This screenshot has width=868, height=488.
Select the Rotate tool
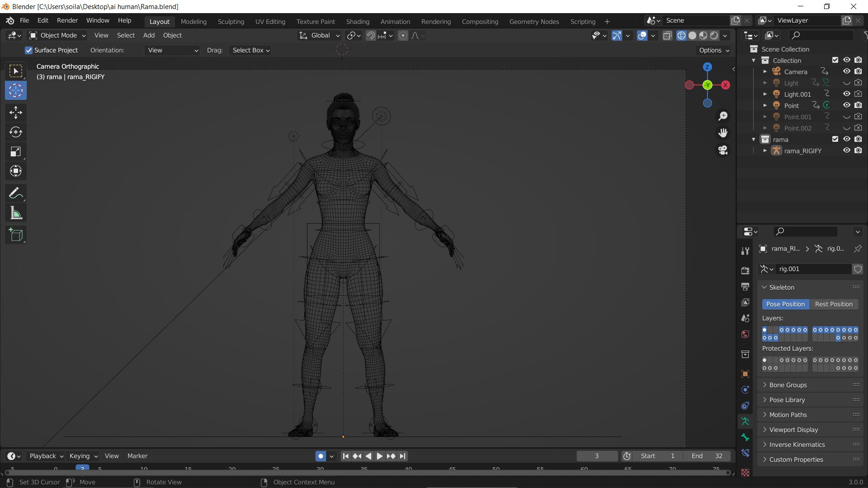(16, 132)
